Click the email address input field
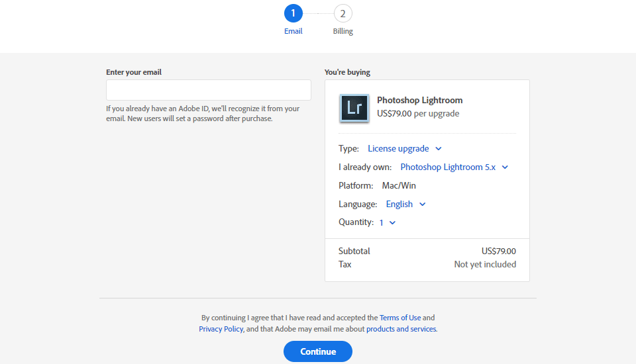This screenshot has width=636, height=364. (x=209, y=90)
